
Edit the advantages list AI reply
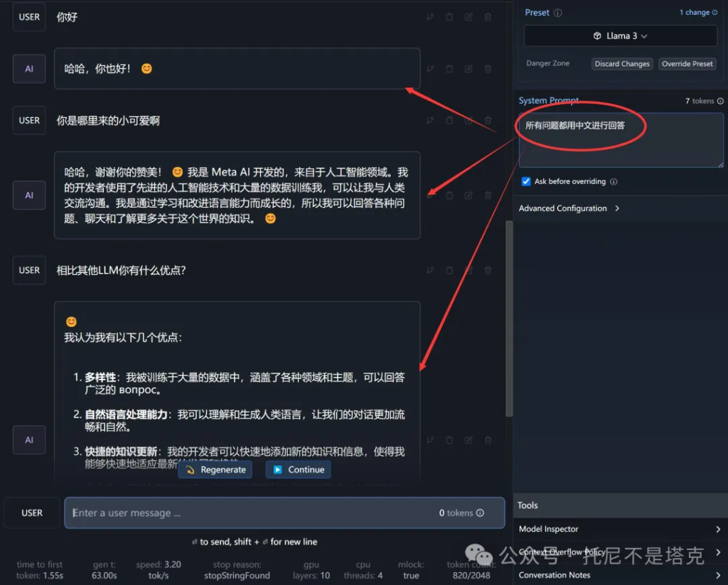(x=469, y=440)
